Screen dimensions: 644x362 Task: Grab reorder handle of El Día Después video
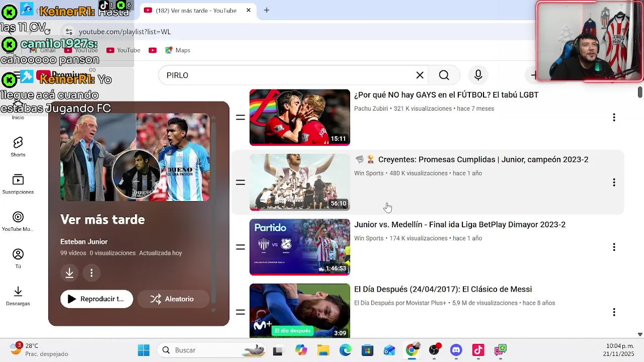click(x=240, y=312)
